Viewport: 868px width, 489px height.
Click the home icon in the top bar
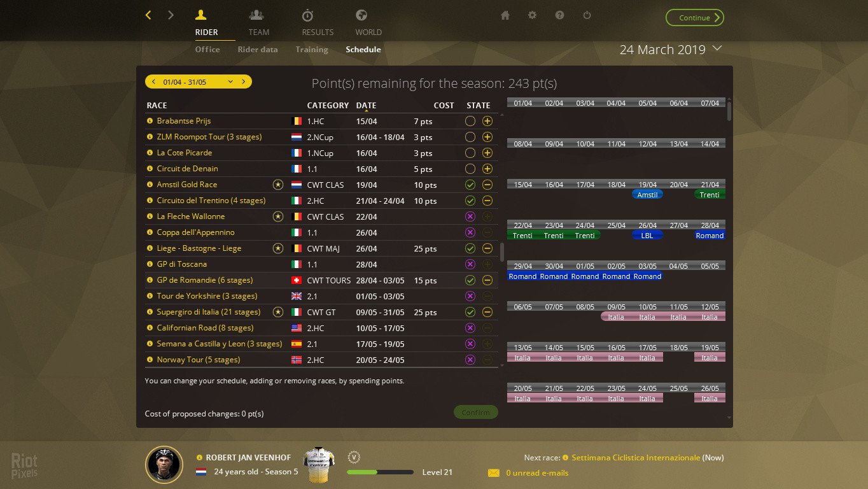505,15
